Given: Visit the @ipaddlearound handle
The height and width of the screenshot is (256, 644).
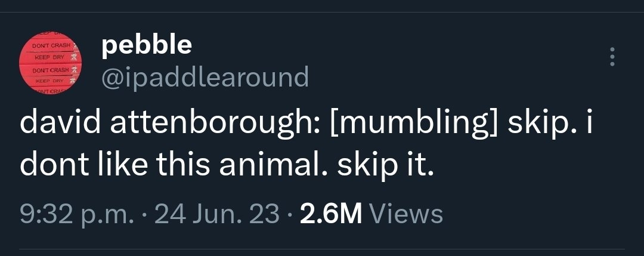Looking at the screenshot, I should [x=205, y=77].
